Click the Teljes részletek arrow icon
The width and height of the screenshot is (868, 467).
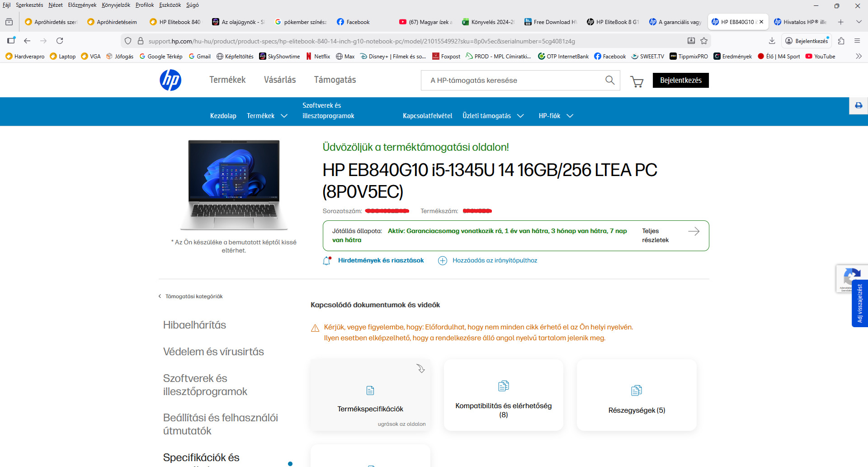coord(694,231)
